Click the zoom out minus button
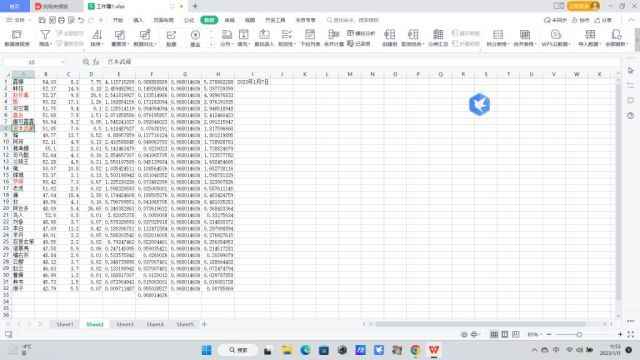640x360 pixels. (x=549, y=335)
